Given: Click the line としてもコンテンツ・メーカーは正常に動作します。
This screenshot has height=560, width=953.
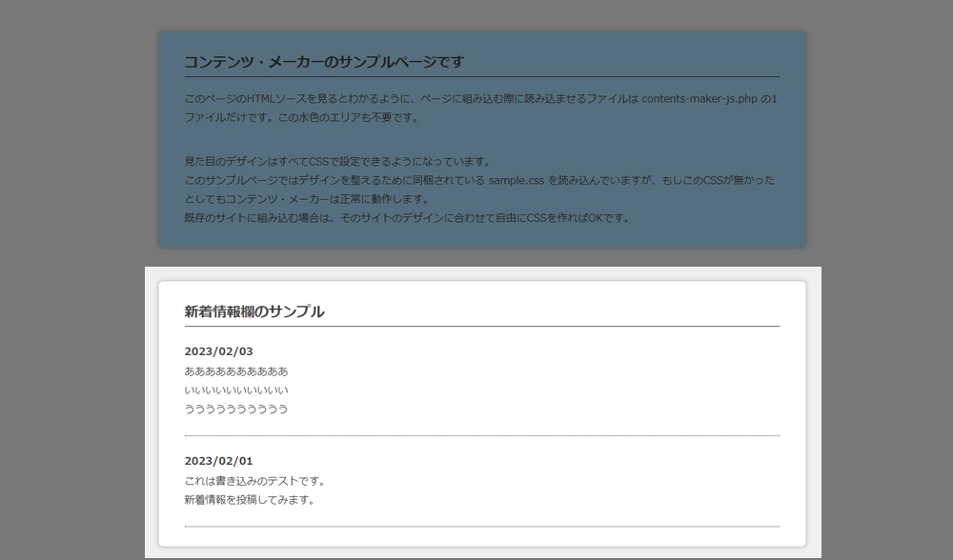Looking at the screenshot, I should pyautogui.click(x=308, y=199).
